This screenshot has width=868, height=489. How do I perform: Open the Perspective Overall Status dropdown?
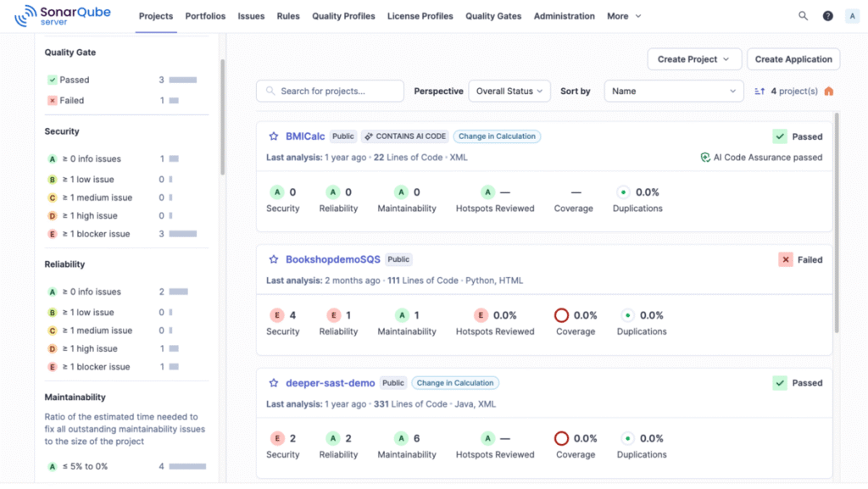click(509, 92)
